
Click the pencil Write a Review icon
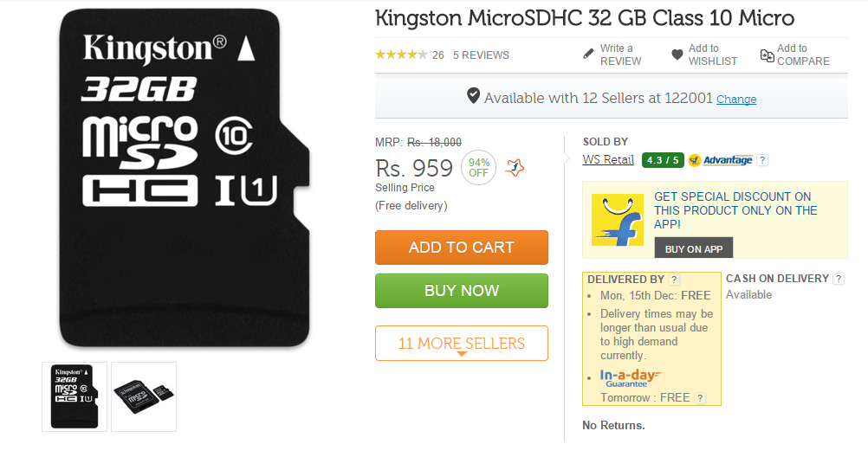589,54
